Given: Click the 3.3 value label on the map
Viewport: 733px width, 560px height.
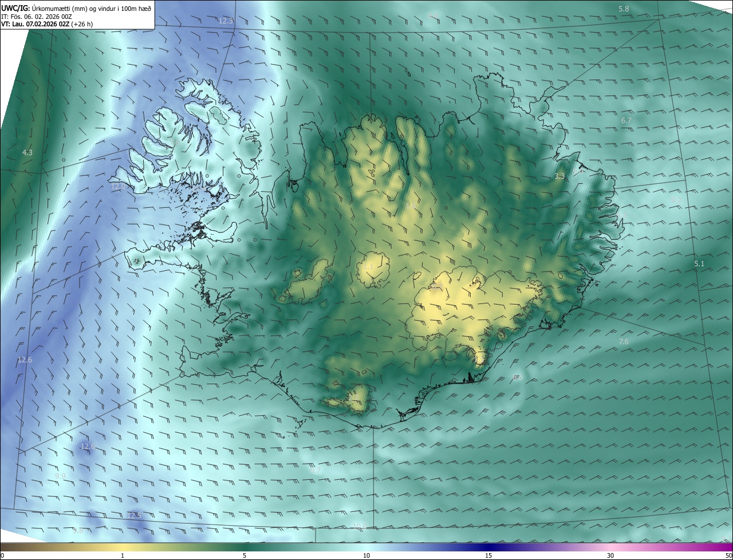Looking at the screenshot, I should click(559, 176).
